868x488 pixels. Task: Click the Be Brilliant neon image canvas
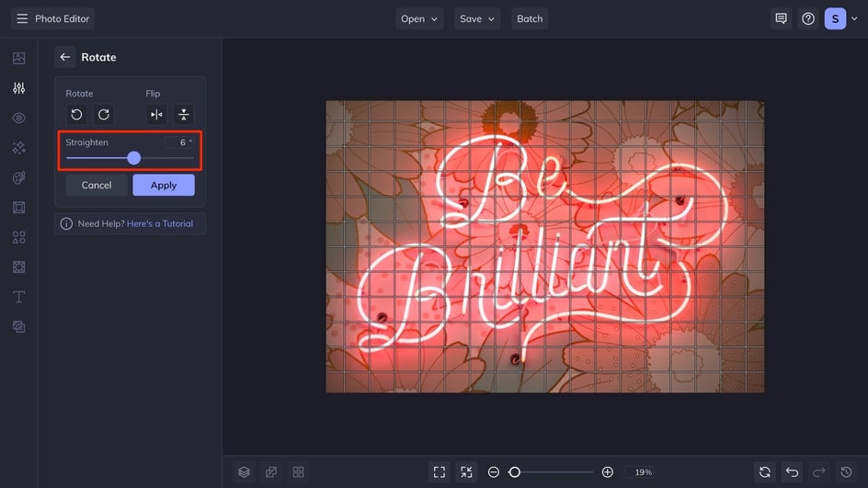pyautogui.click(x=544, y=247)
